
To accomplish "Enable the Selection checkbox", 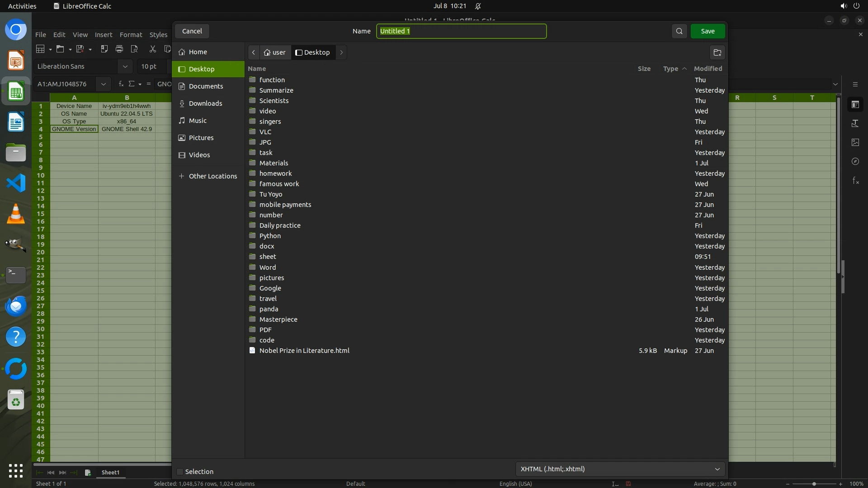I will coord(180,472).
